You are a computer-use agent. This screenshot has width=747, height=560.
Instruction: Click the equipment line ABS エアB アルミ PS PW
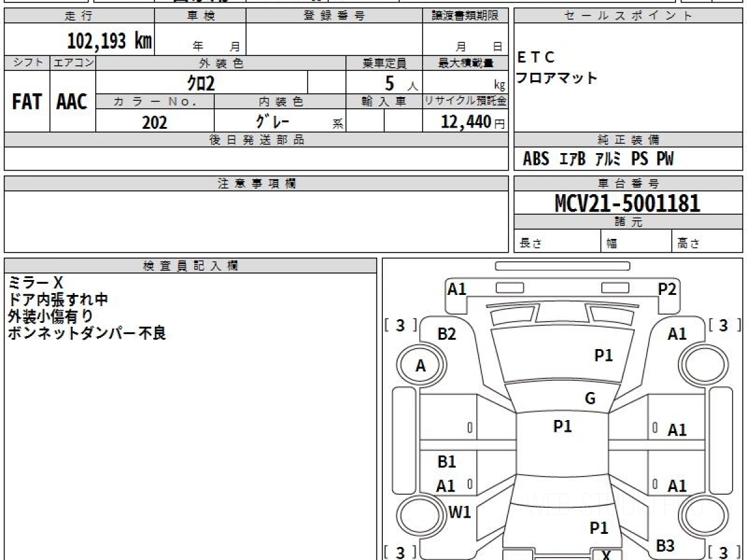[x=598, y=159]
